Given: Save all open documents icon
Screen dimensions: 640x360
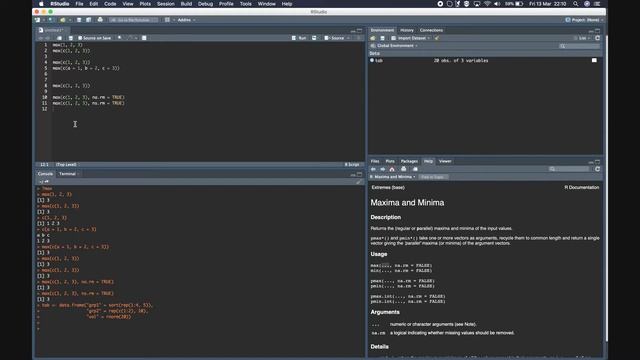Looking at the screenshot, I should pos(89,20).
